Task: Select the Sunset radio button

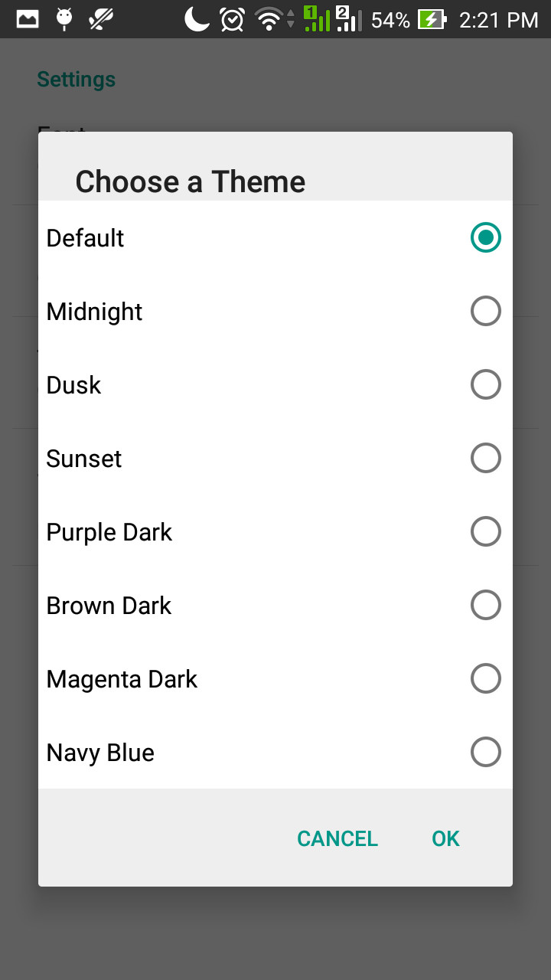Action: click(485, 458)
